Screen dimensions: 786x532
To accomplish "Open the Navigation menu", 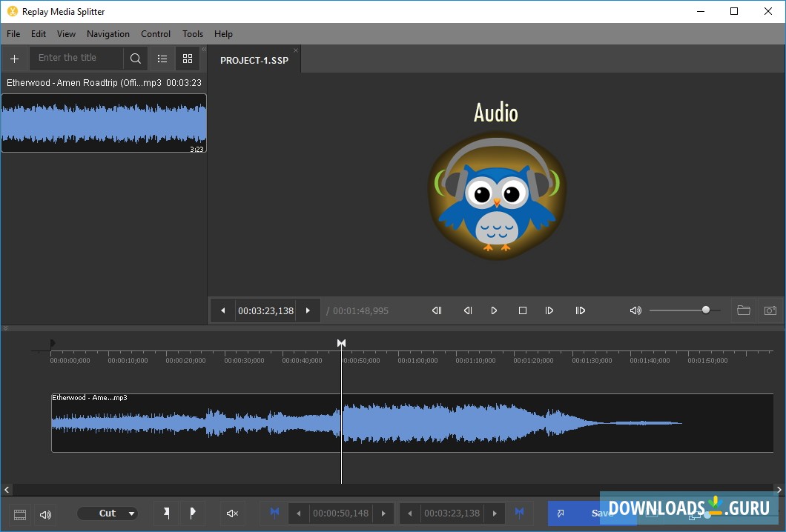I will [x=108, y=33].
